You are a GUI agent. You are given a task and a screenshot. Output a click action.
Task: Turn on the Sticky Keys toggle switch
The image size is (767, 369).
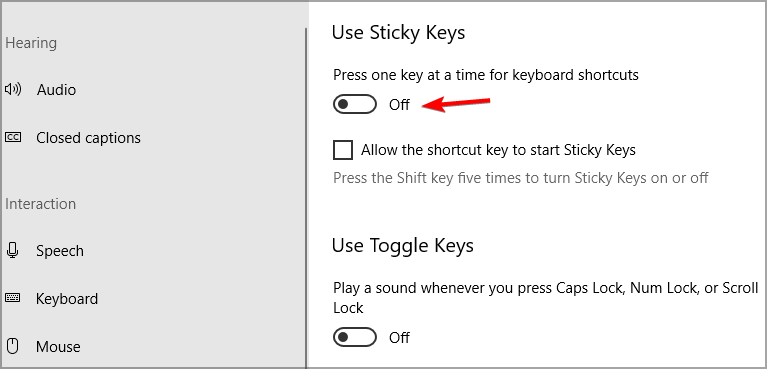[x=355, y=104]
